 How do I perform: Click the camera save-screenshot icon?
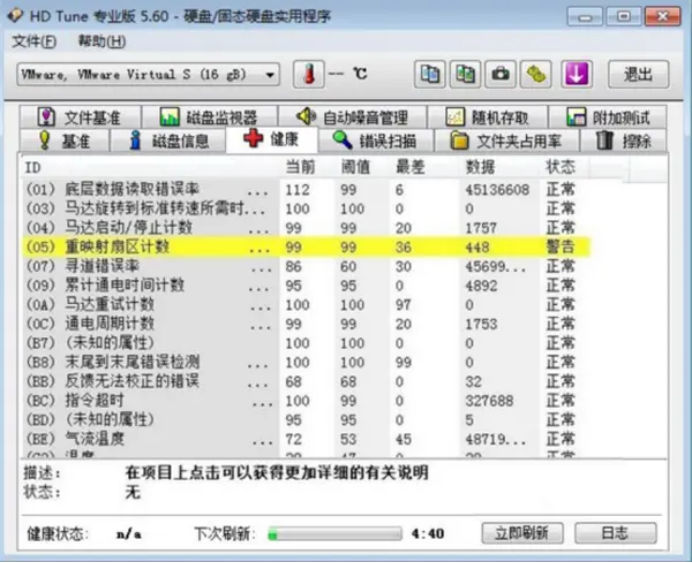pos(500,74)
